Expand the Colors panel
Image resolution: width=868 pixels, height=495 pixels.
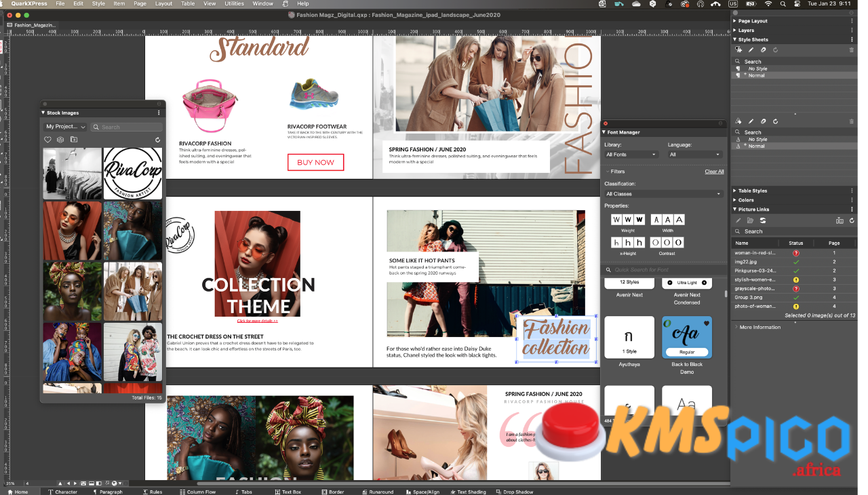coord(735,200)
